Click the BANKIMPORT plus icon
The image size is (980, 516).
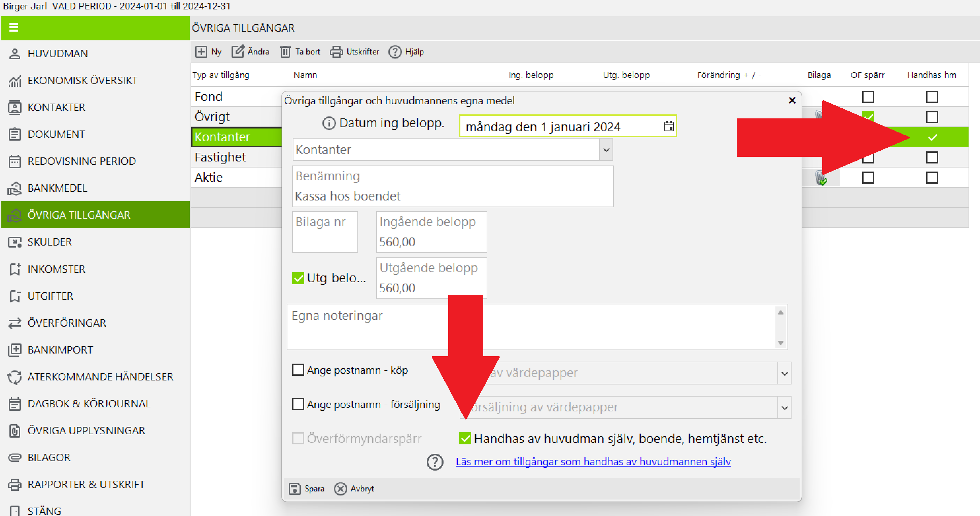click(14, 350)
